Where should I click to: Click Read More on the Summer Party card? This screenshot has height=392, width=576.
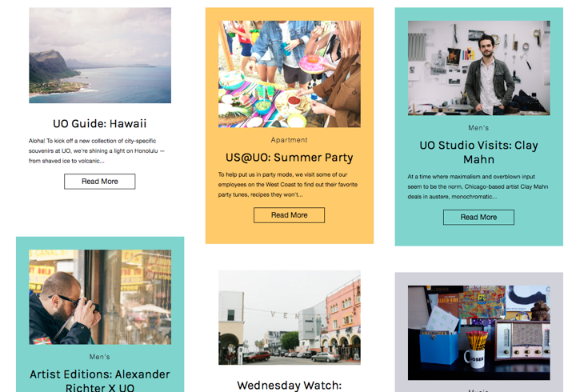point(289,215)
